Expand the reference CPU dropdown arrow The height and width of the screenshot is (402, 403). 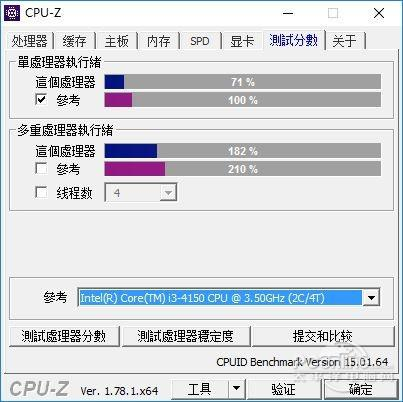point(371,298)
